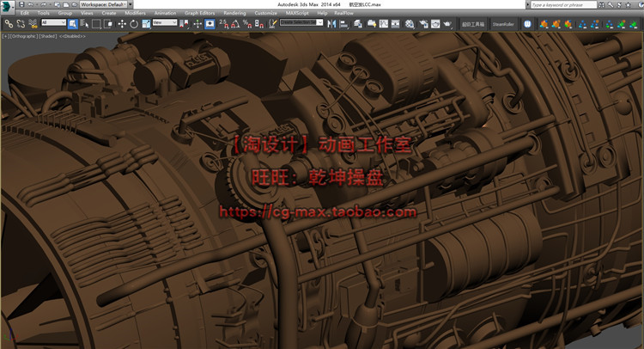Image resolution: width=644 pixels, height=349 pixels.
Task: Open the Material Editor
Action: (410, 24)
